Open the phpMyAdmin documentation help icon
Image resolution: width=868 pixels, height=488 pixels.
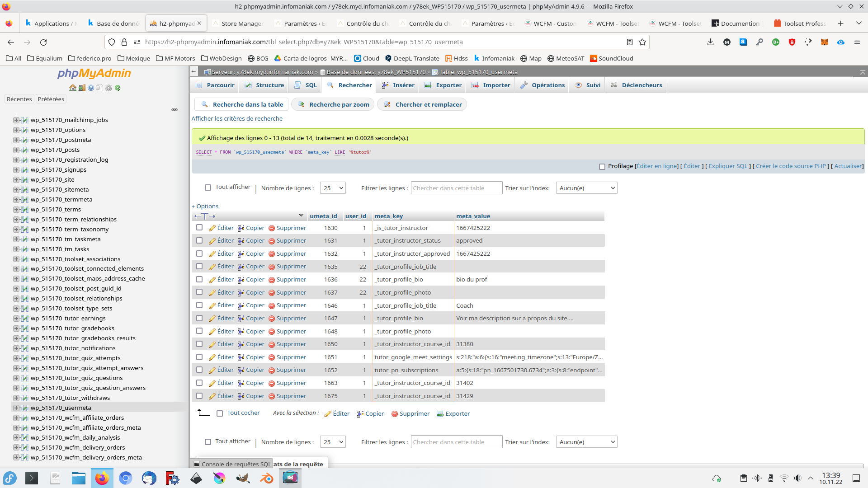(91, 88)
